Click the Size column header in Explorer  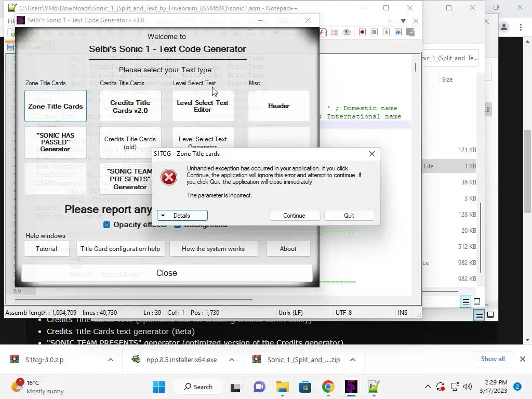[x=447, y=79]
